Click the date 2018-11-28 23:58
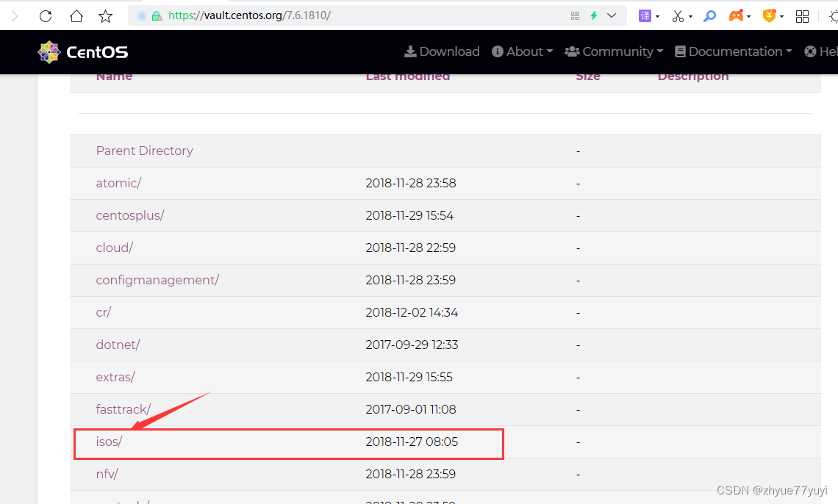The height and width of the screenshot is (504, 838). [410, 183]
